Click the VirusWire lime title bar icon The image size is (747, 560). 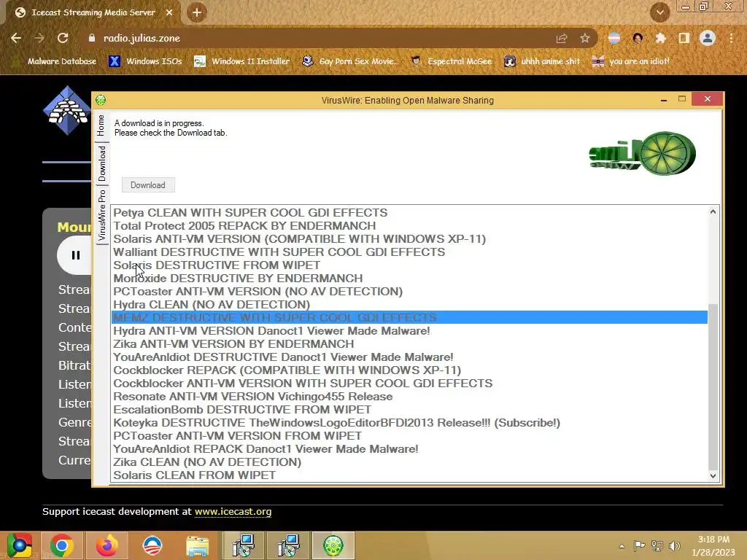[101, 100]
